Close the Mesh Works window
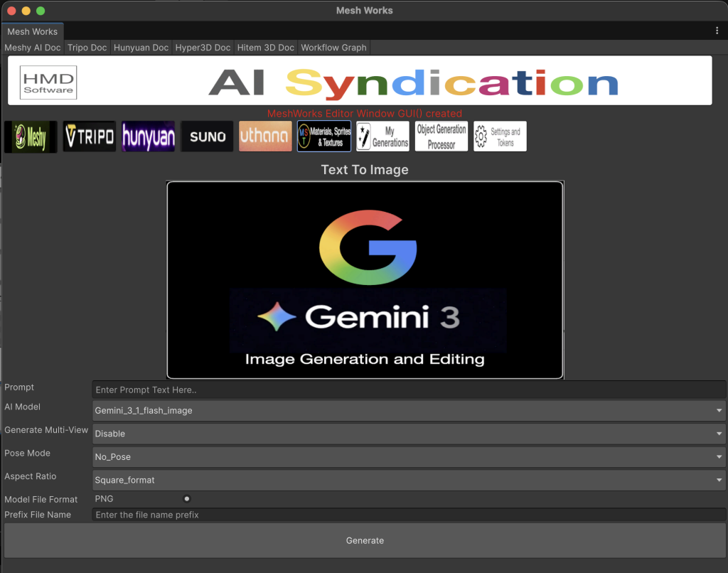The height and width of the screenshot is (573, 728). [x=11, y=10]
